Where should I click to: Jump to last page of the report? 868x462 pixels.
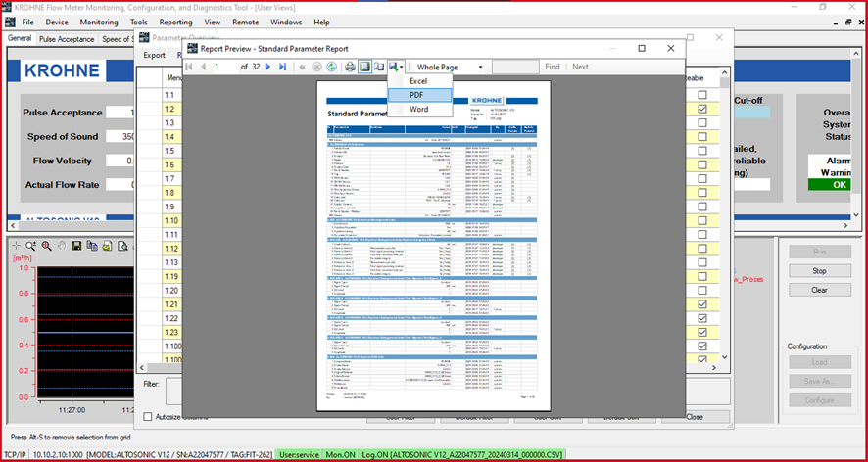coord(282,67)
